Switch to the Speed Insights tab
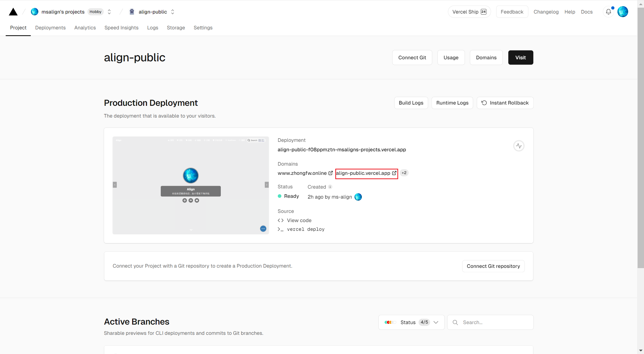 pos(121,28)
